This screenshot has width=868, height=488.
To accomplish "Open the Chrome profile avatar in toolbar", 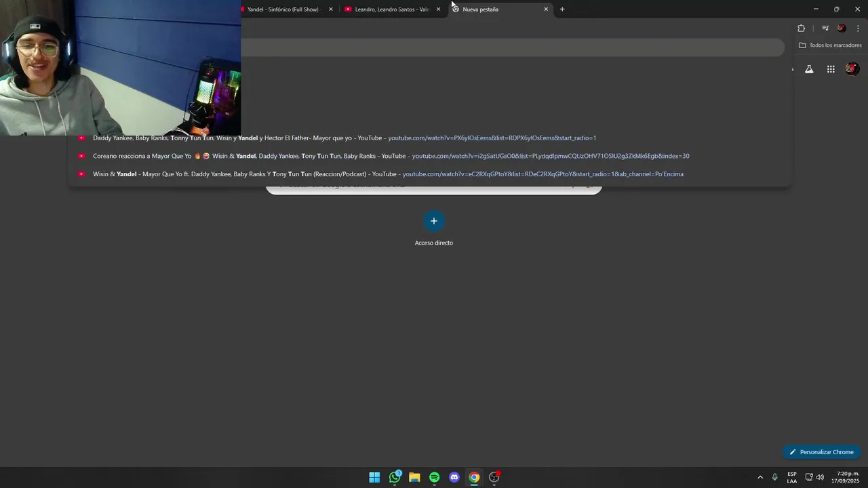I will coord(842,28).
